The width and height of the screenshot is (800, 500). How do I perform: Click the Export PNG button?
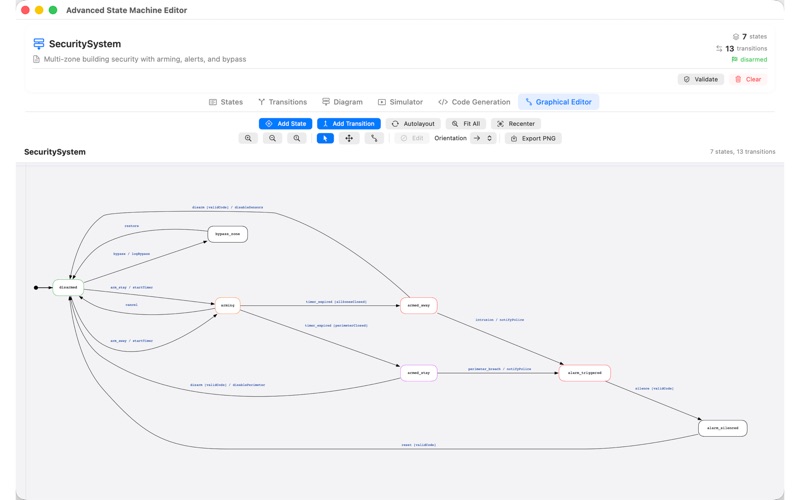[x=533, y=138]
